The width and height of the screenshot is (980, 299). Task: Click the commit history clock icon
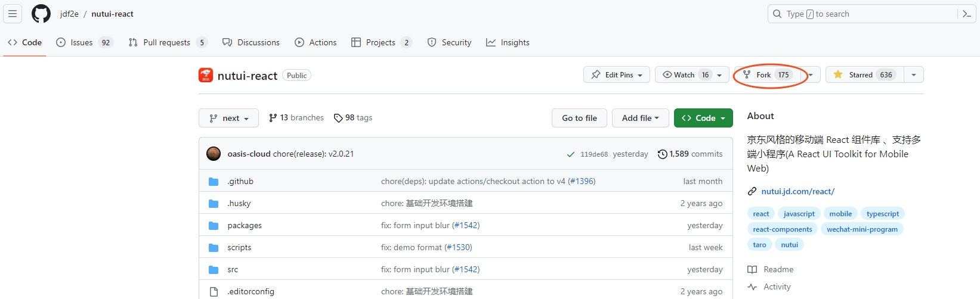[662, 154]
